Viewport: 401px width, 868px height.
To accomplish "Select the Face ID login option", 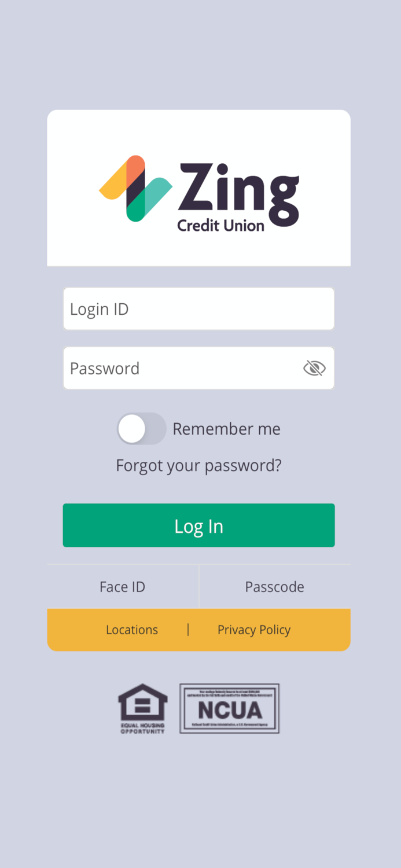I will pos(122,586).
